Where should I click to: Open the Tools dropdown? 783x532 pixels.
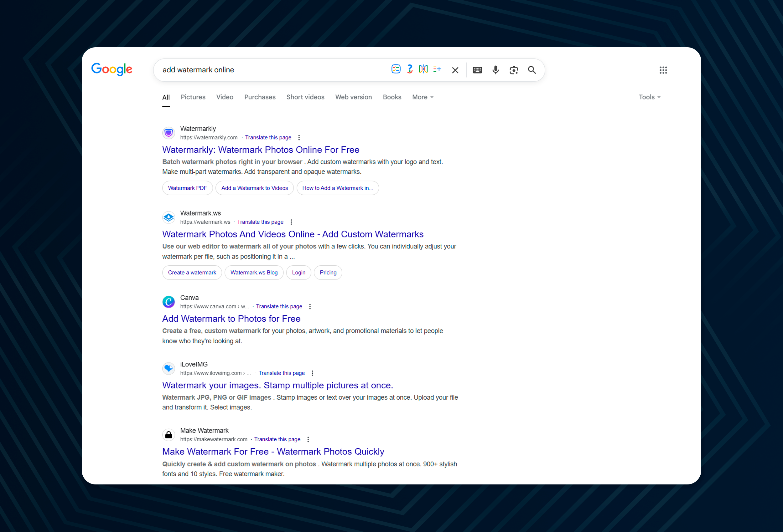click(x=650, y=97)
